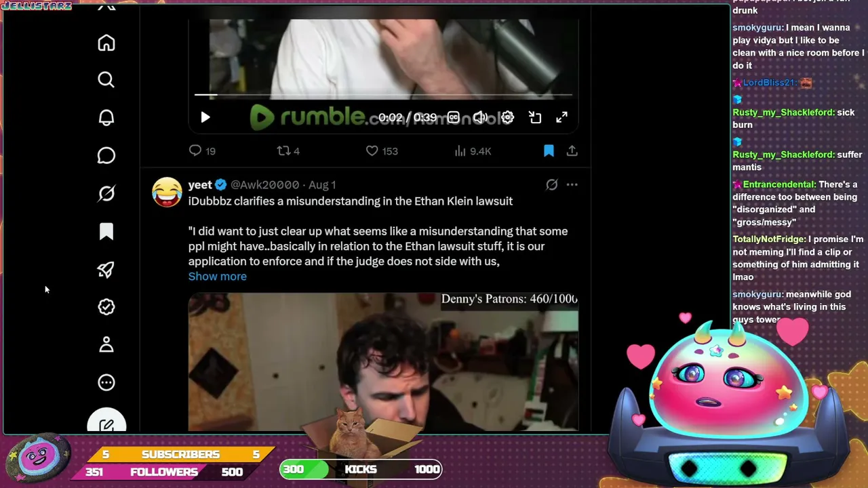Image resolution: width=868 pixels, height=488 pixels.
Task: Open Notifications bell in sidebar
Action: coord(106,118)
